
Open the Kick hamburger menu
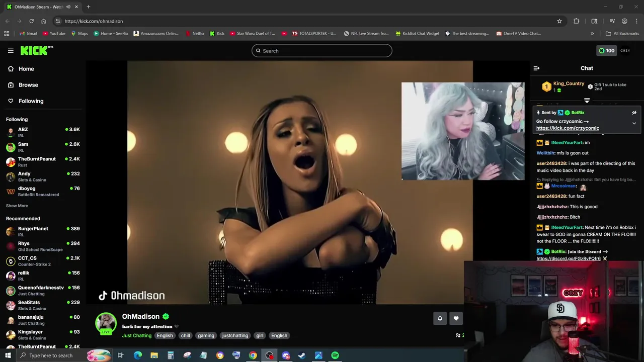pos(11,51)
